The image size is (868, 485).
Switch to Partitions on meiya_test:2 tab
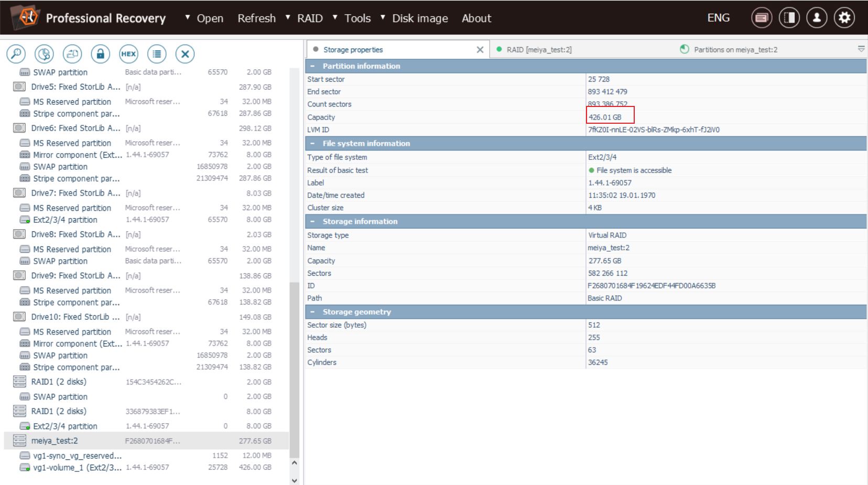point(735,49)
